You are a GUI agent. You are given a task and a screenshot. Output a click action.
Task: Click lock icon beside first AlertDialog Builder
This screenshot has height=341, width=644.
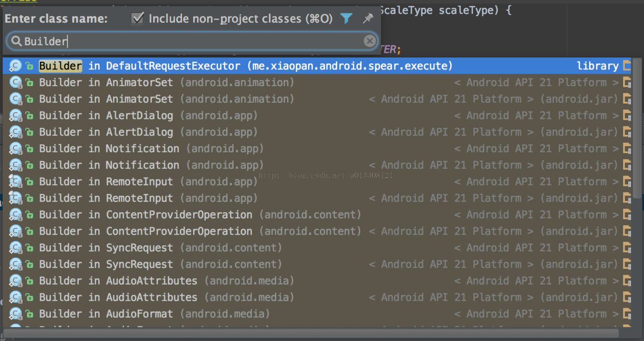[30, 116]
